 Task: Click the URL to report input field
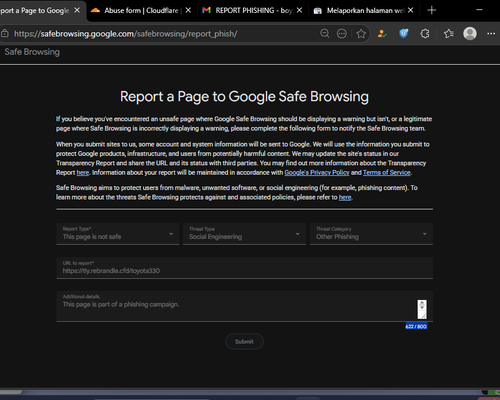(x=245, y=268)
